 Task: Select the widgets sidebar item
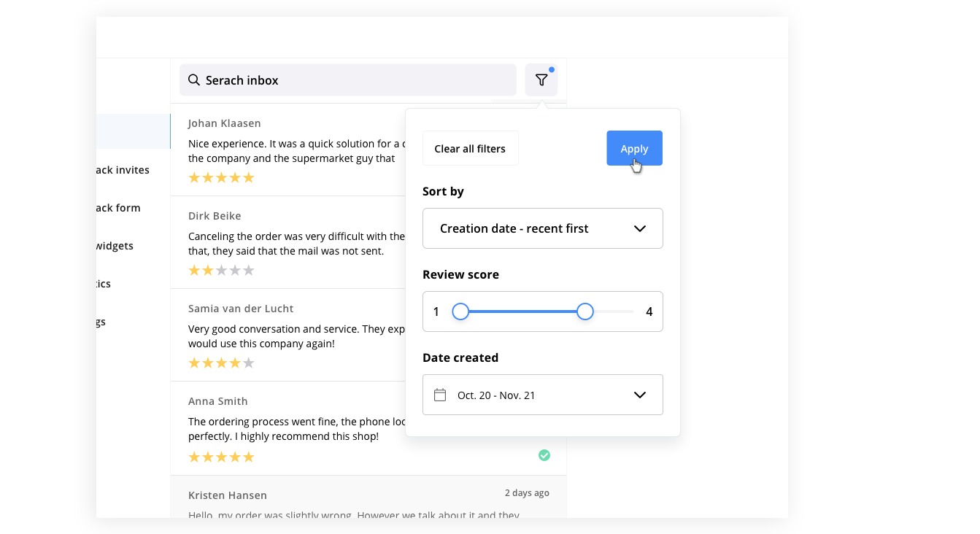coord(115,246)
